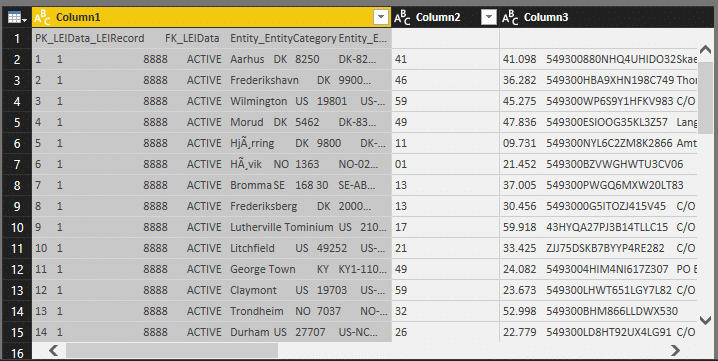The image size is (718, 361).
Task: Open the Column1 filter dropdown arrow
Action: [x=381, y=17]
